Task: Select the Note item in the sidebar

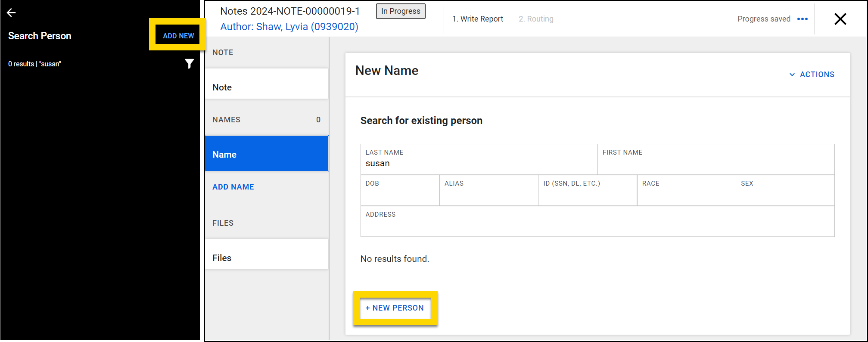Action: pos(266,87)
